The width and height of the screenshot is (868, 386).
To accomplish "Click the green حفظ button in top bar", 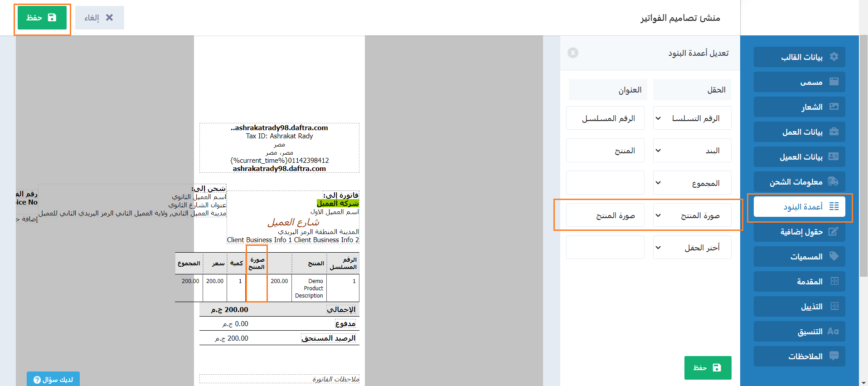I will point(42,18).
